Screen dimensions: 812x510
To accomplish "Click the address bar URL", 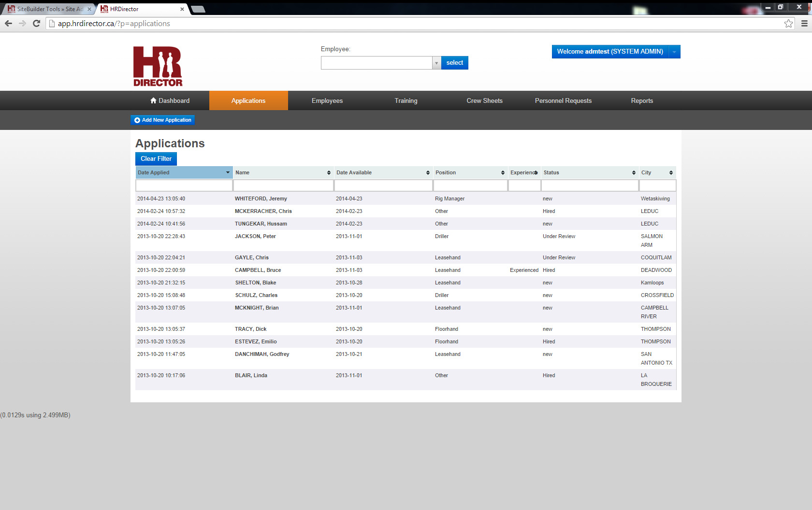I will coord(114,23).
